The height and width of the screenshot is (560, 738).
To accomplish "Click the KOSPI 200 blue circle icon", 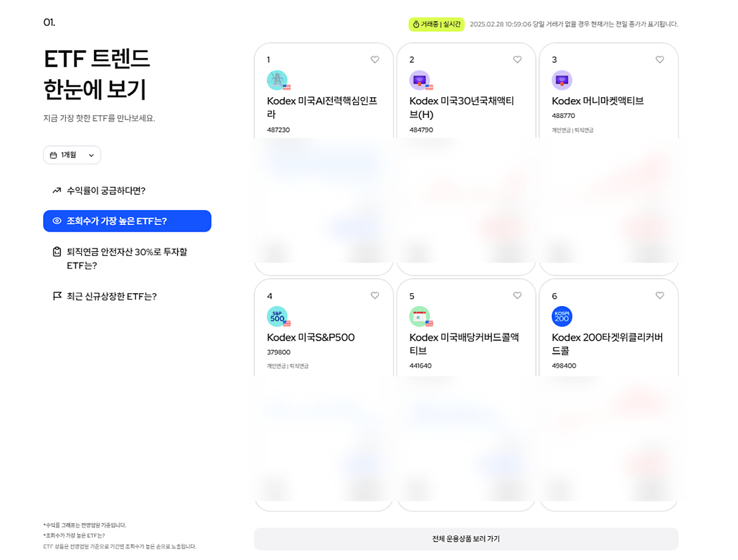I will pyautogui.click(x=563, y=316).
